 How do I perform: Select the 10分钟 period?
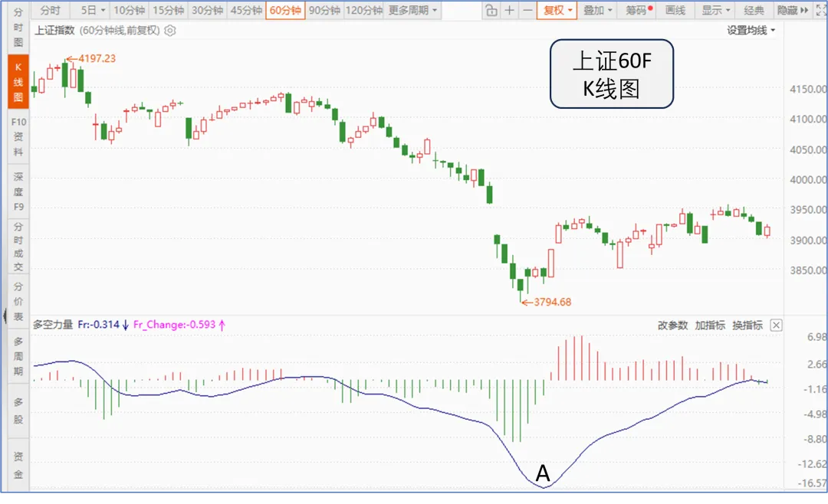[x=130, y=10]
